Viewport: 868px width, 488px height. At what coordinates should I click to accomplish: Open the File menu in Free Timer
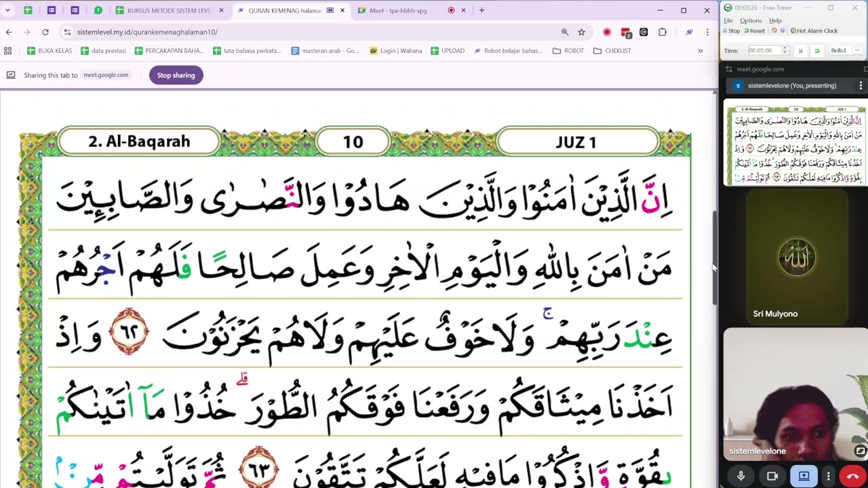click(x=728, y=20)
